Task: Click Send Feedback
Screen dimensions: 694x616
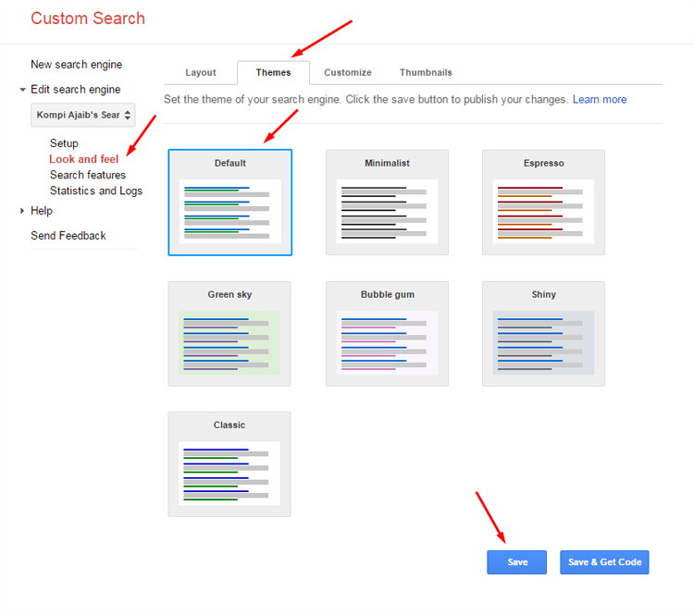Action: [68, 236]
